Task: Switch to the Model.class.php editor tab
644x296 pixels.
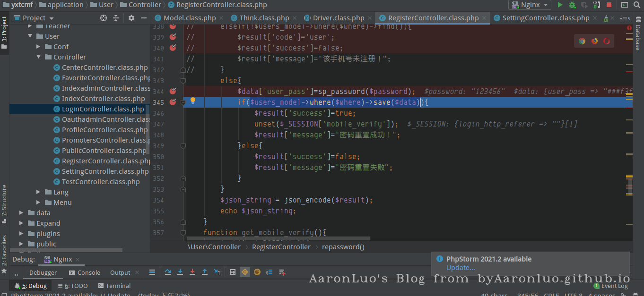Action: [x=184, y=18]
